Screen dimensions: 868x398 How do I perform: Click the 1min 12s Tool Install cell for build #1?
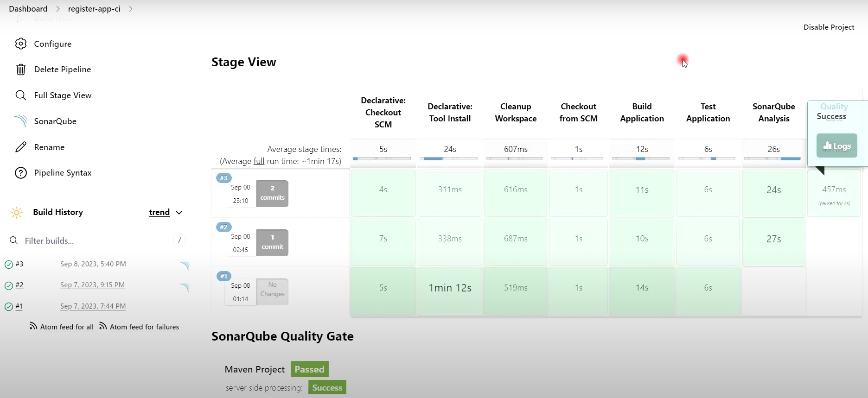click(x=450, y=291)
